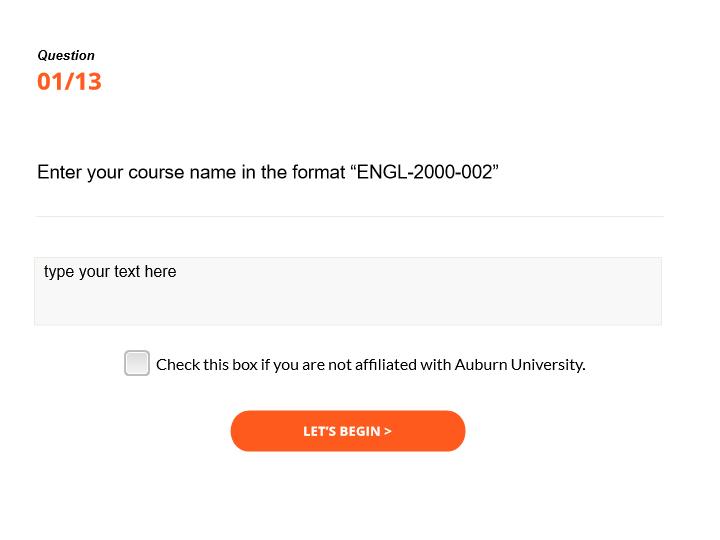The height and width of the screenshot is (540, 720).
Task: Click the word "format" in the question
Action: [x=318, y=172]
